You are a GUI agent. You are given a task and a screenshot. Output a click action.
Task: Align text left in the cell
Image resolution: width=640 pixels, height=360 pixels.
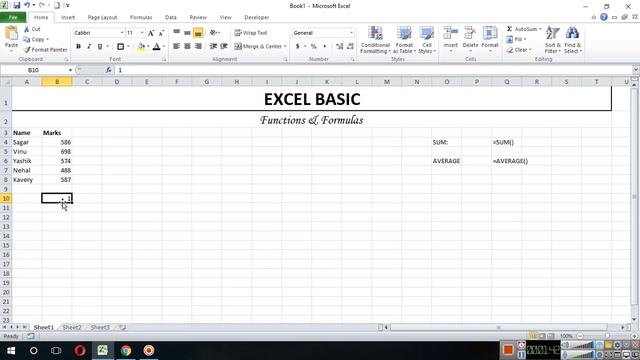click(x=176, y=47)
